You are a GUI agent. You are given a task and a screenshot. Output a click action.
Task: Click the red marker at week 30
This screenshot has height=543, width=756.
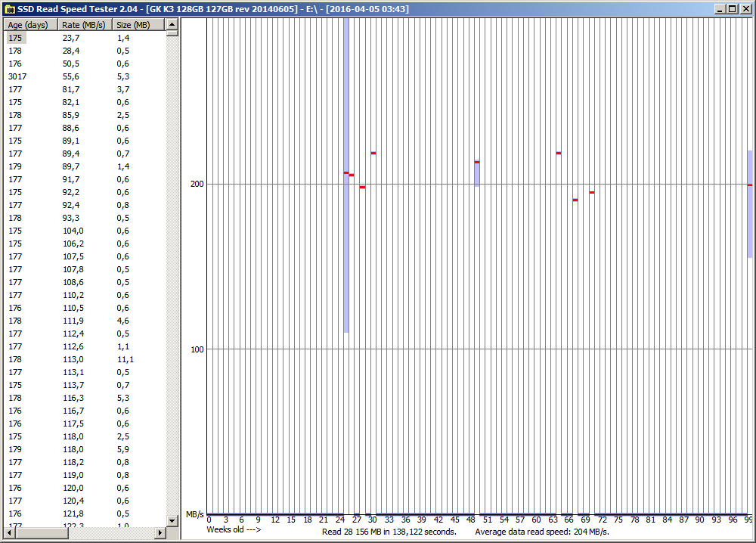[x=373, y=154]
